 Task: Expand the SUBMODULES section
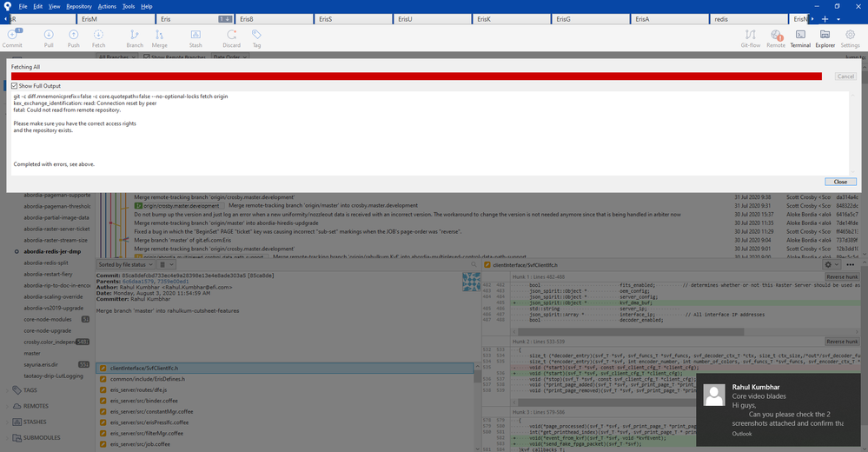point(7,437)
